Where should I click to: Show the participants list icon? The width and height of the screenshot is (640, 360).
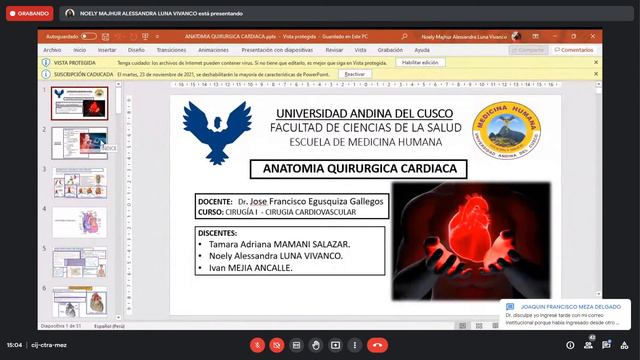click(588, 345)
